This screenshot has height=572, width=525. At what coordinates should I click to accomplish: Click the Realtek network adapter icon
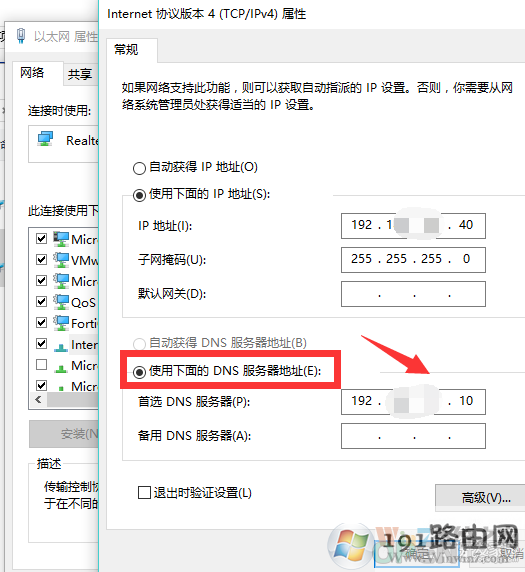point(45,139)
